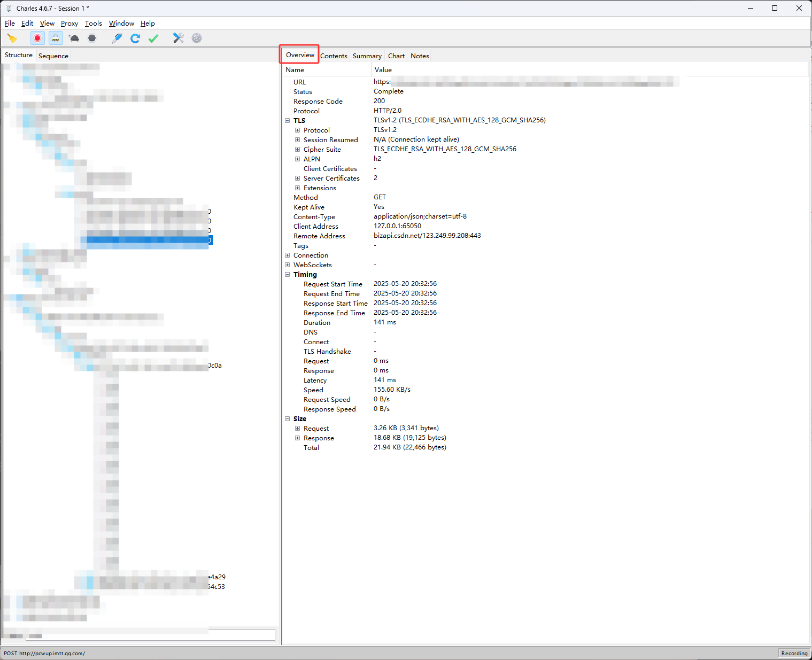Image resolution: width=812 pixels, height=660 pixels.
Task: Click the green Validate checkmark icon
Action: point(153,38)
